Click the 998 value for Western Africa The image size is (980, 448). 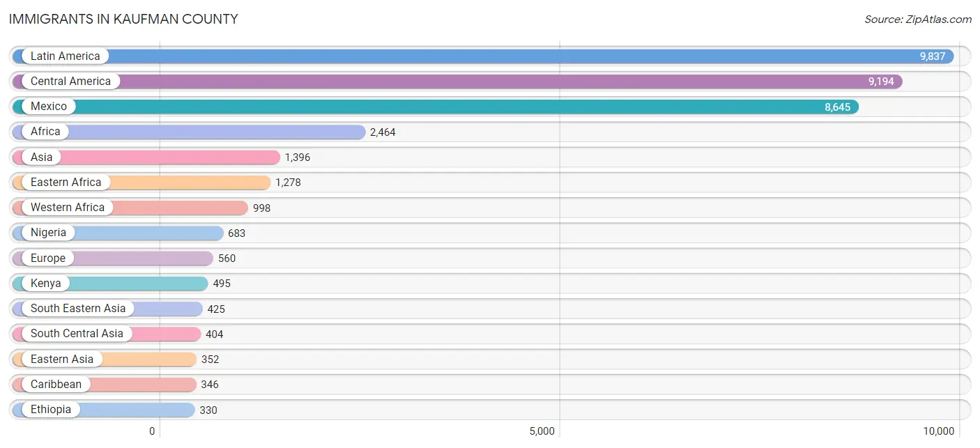click(261, 208)
